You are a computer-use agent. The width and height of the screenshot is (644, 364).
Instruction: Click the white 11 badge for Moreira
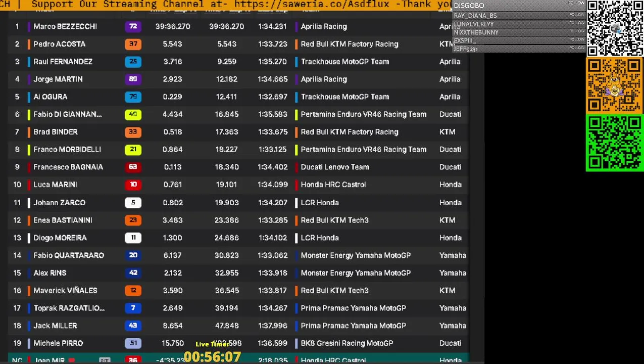click(133, 238)
